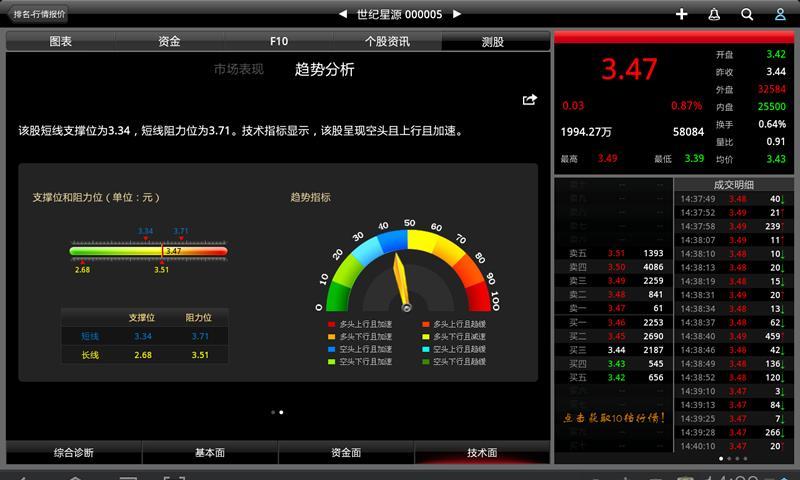Click the 14:39:28 trade row with 266
Viewport: 800px width, 480px height.
coord(734,432)
